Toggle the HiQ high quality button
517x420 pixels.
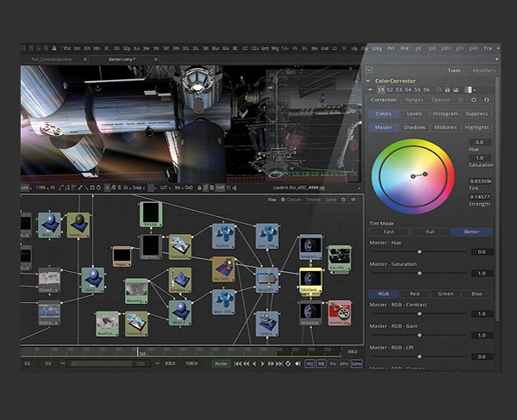309,364
